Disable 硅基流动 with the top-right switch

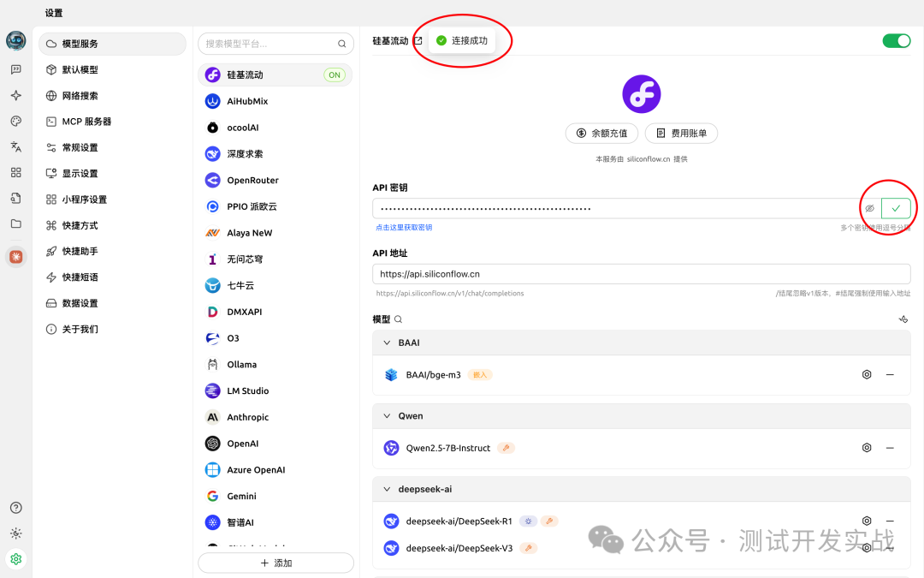coord(896,39)
